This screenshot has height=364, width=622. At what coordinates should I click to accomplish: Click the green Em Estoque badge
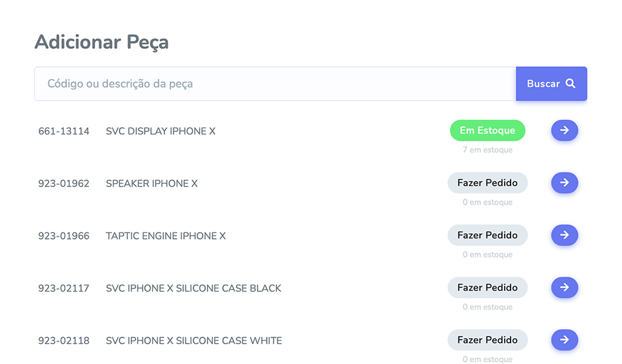coord(487,131)
